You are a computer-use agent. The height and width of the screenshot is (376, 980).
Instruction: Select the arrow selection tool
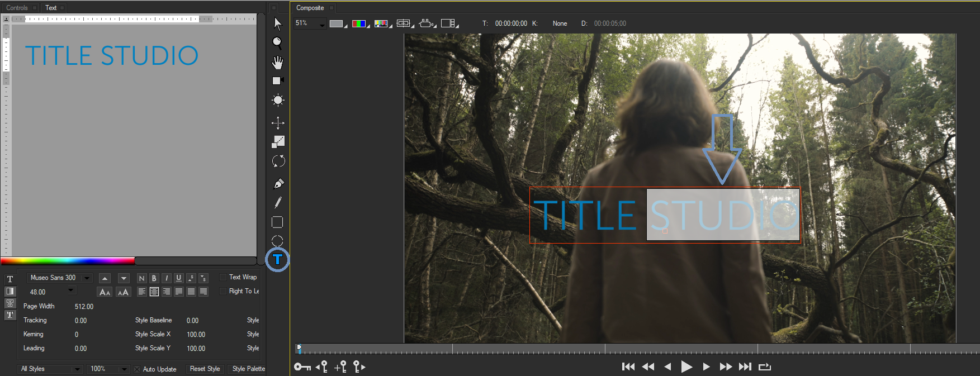[278, 23]
